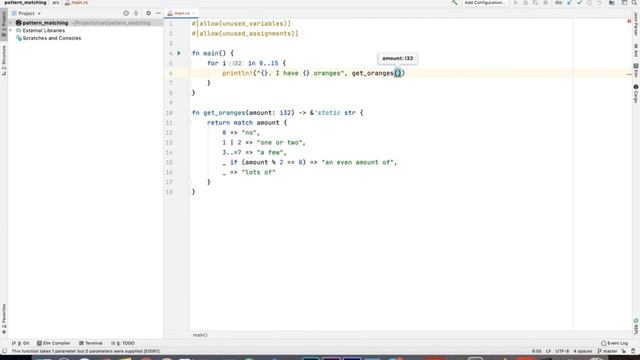The height and width of the screenshot is (360, 640).
Task: Click the collapse all icon in Project panel
Action: click(x=136, y=13)
